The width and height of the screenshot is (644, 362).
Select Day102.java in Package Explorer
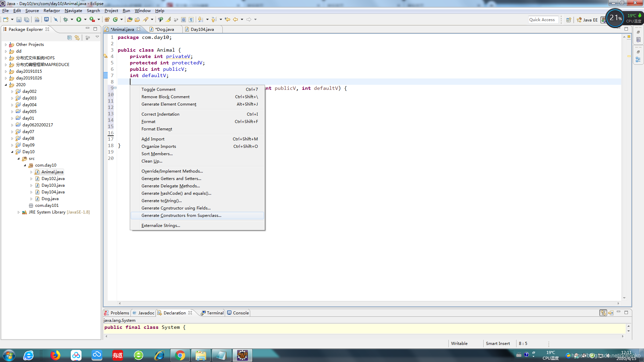pyautogui.click(x=53, y=179)
